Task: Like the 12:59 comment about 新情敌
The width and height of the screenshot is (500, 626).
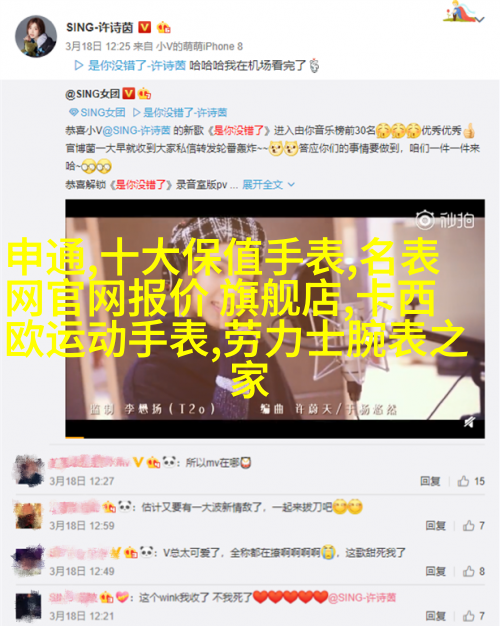Action: click(474, 525)
